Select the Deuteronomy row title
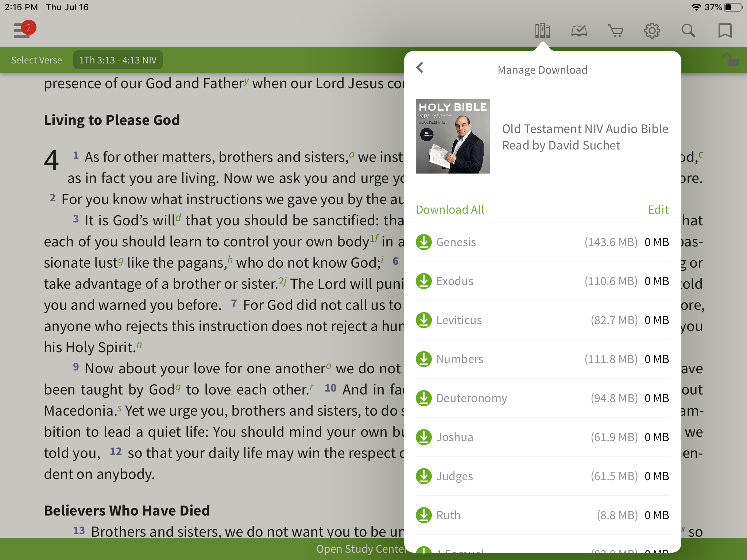747x560 pixels. point(472,398)
